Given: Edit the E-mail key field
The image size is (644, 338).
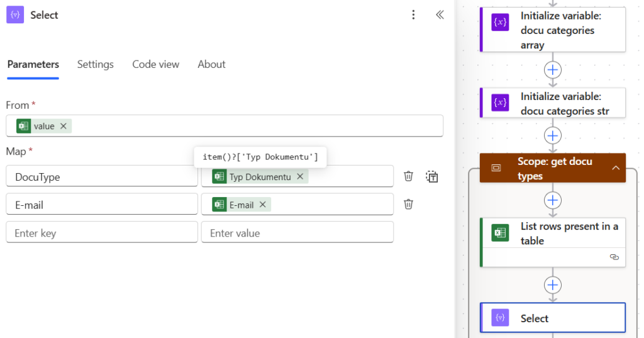Looking at the screenshot, I should (x=102, y=205).
